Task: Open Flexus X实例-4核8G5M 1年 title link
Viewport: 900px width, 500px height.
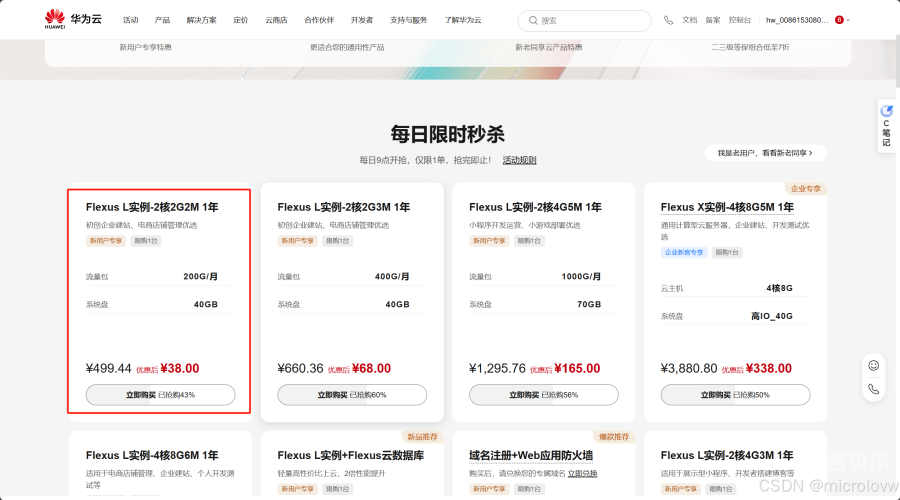Action: [727, 207]
